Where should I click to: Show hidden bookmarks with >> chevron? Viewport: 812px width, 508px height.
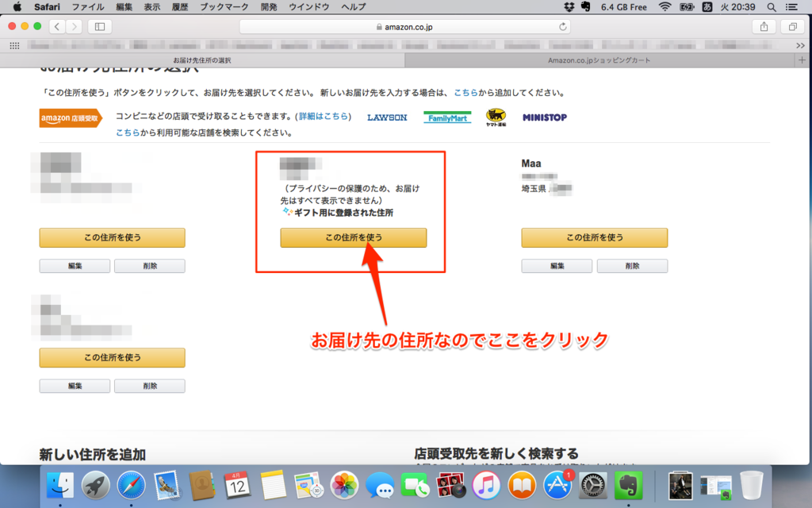pos(800,45)
